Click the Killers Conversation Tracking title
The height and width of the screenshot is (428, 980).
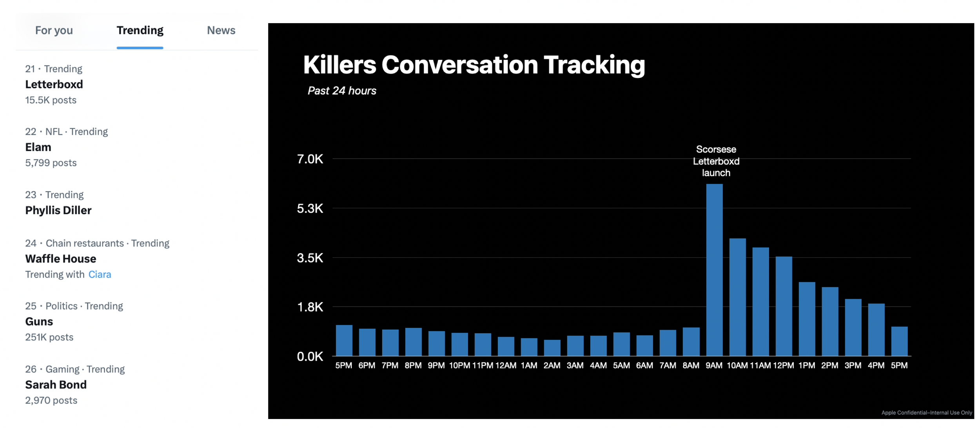474,65
